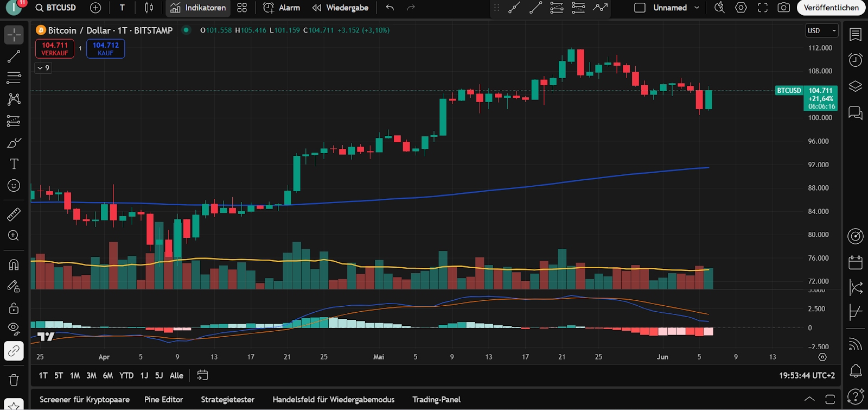Open the indicator templates grid

click(242, 8)
